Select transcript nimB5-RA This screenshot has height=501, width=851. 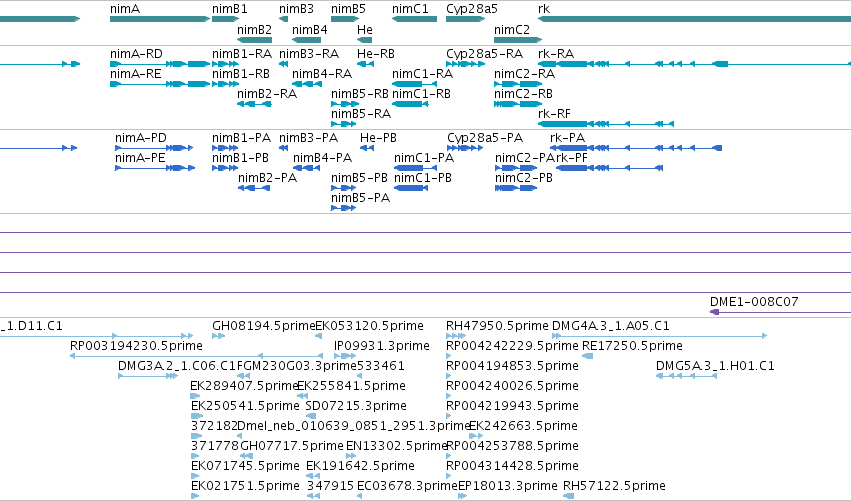pos(361,114)
